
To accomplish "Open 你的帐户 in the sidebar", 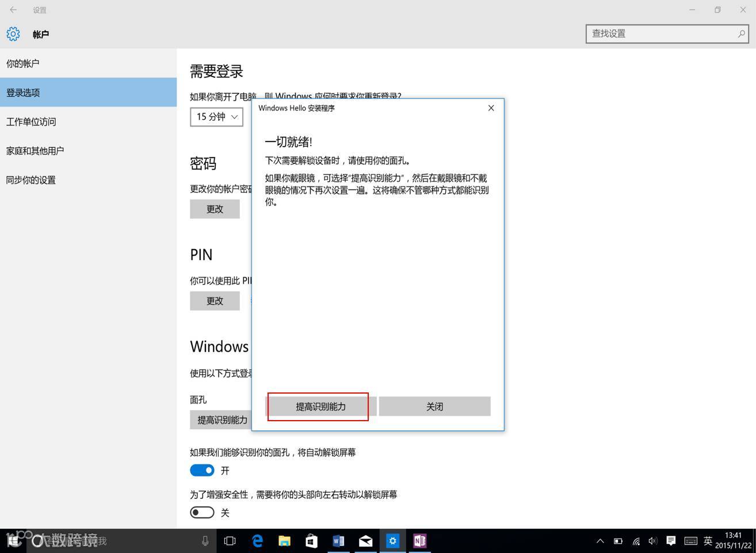I will click(x=88, y=63).
